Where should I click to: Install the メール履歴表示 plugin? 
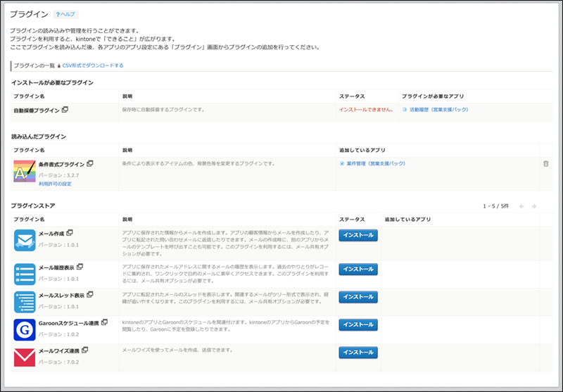click(x=358, y=270)
